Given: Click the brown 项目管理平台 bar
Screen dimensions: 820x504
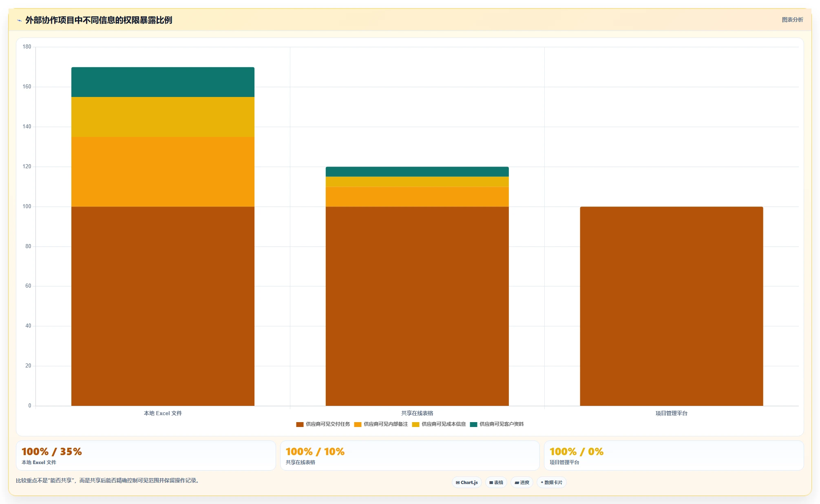Looking at the screenshot, I should coord(672,306).
